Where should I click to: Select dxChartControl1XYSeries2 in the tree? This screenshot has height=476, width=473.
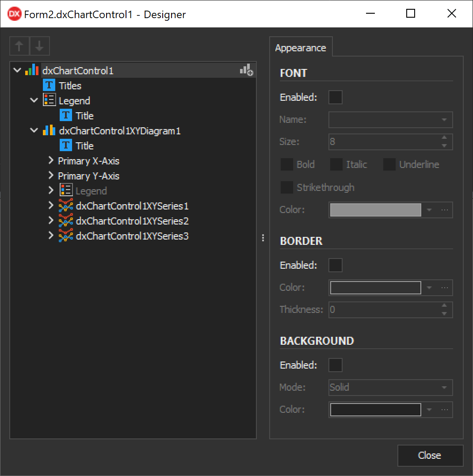[x=132, y=221]
